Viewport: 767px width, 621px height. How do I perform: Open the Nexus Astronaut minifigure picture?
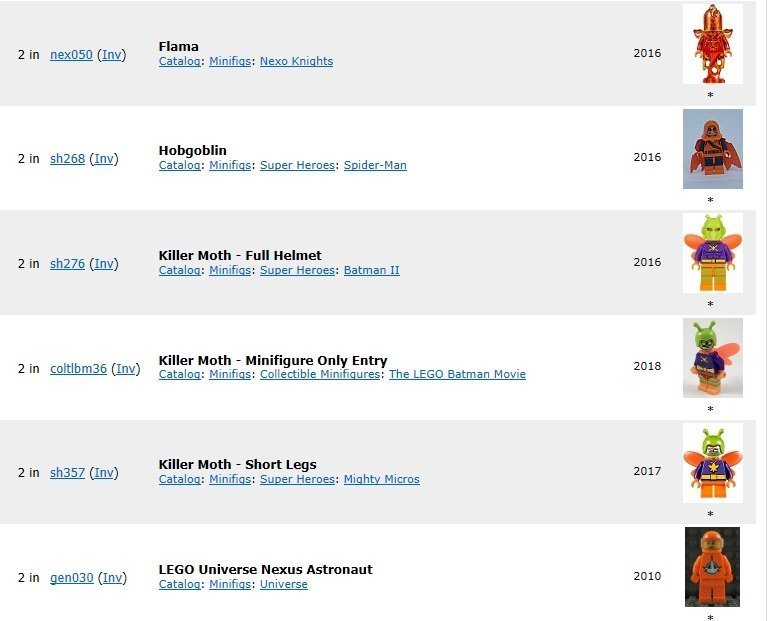(x=712, y=567)
